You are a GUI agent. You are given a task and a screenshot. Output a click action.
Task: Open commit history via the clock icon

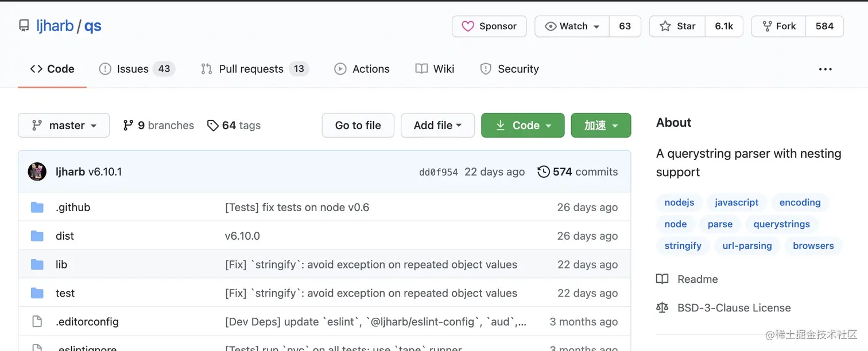(544, 171)
